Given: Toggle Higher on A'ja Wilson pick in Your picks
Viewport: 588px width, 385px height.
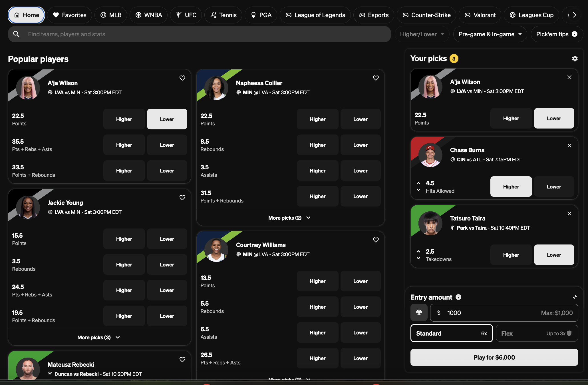Looking at the screenshot, I should tap(511, 118).
